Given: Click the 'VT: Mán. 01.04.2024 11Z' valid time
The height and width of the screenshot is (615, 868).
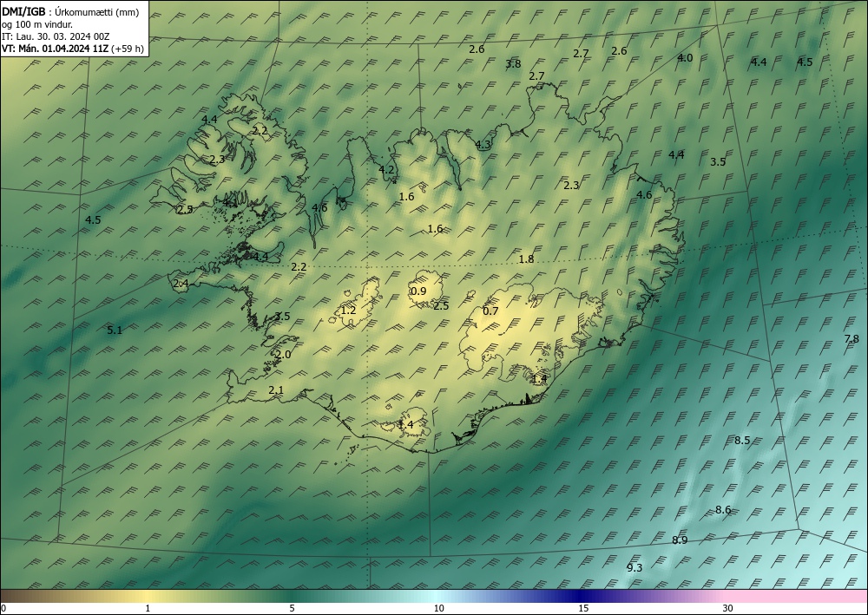Looking at the screenshot, I should tap(55, 49).
